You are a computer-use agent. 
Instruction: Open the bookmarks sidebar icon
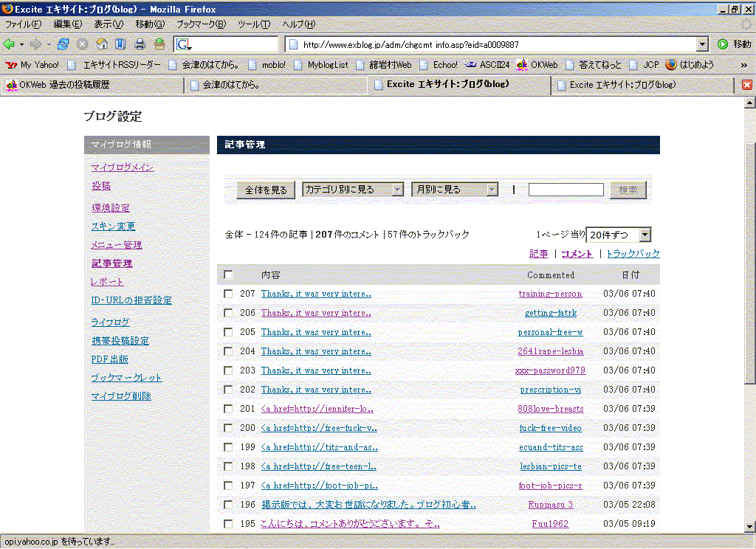coord(120,44)
